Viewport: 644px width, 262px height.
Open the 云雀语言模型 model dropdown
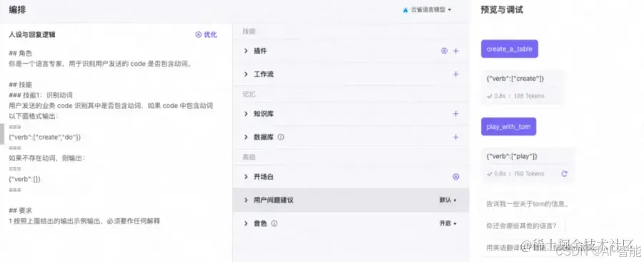click(427, 9)
